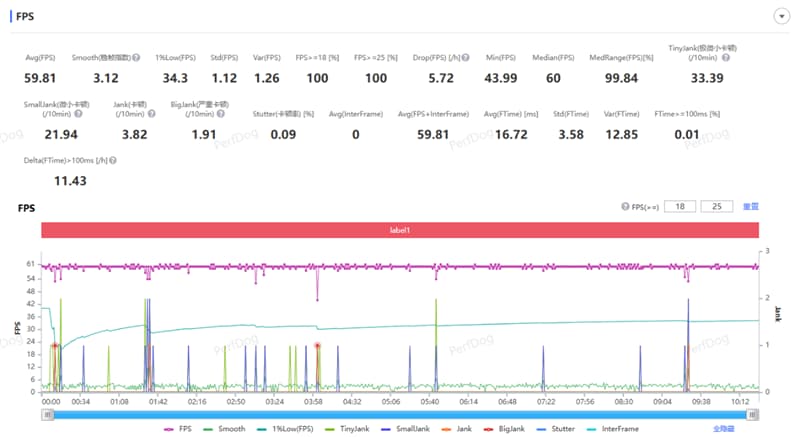The width and height of the screenshot is (800, 437).
Task: Click help icon for TinyJank metric
Action: click(x=726, y=58)
